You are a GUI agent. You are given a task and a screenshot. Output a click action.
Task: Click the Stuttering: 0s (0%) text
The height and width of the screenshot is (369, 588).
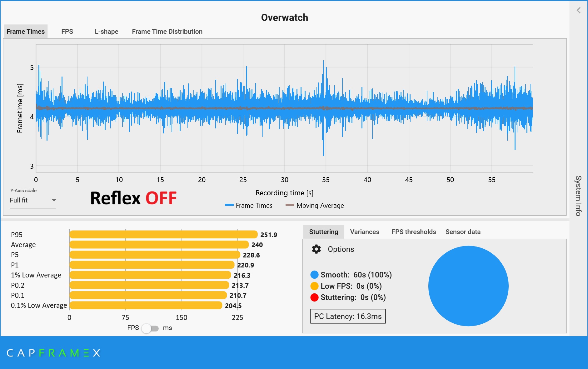click(x=353, y=297)
